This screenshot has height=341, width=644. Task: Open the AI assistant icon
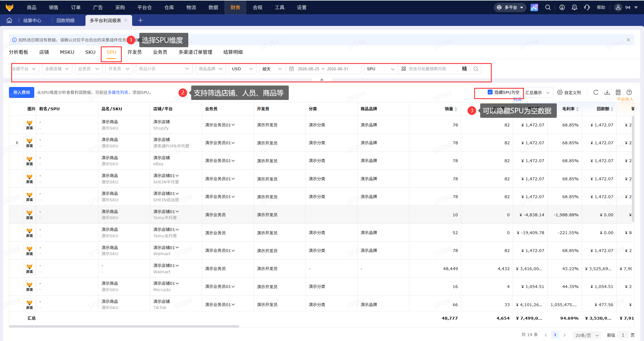tap(534, 7)
